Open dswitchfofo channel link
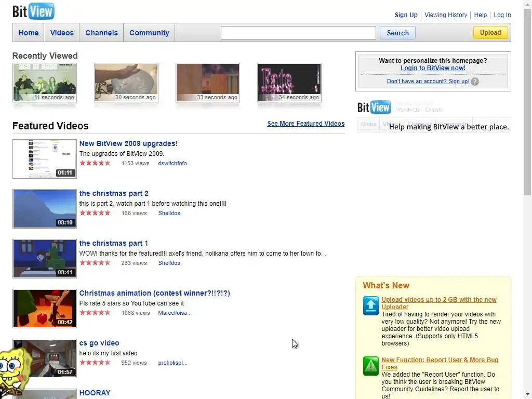532x399 pixels. (x=175, y=163)
